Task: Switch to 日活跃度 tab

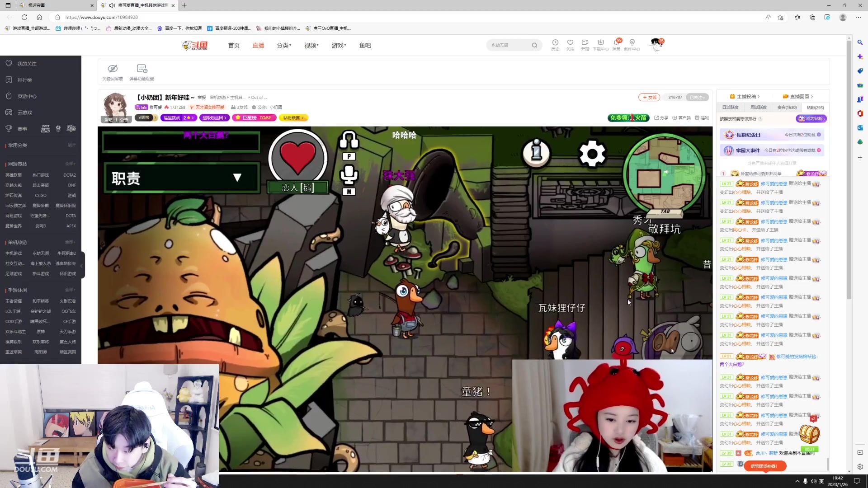Action: pos(730,108)
